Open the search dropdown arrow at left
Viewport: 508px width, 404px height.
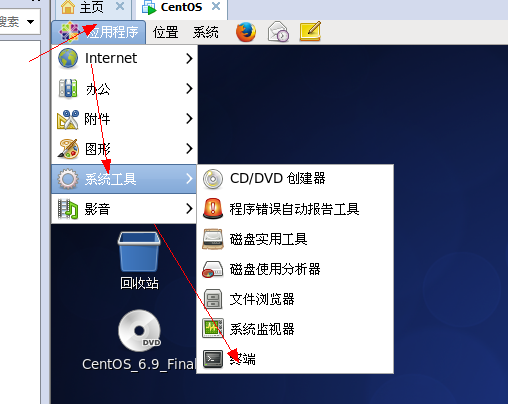point(31,22)
